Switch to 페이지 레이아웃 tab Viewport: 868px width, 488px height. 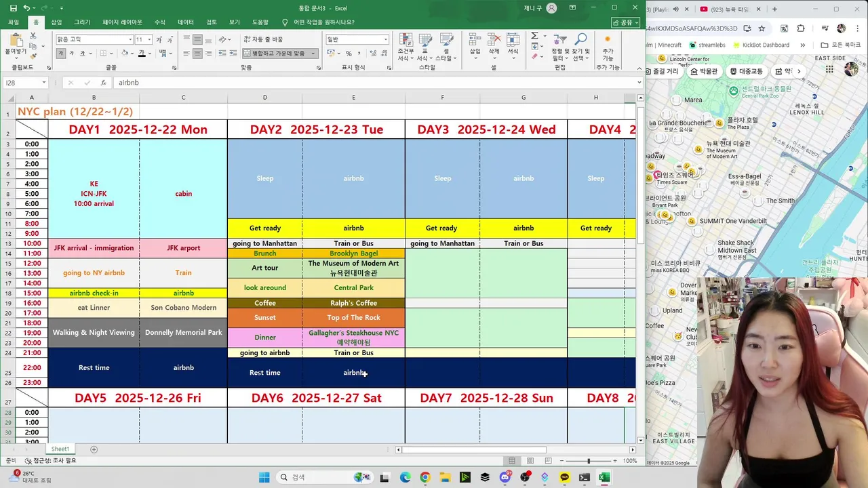pos(123,22)
